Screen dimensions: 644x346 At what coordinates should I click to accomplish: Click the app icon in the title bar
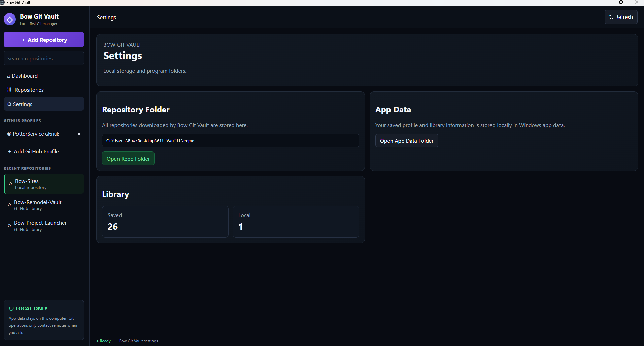tap(2, 2)
